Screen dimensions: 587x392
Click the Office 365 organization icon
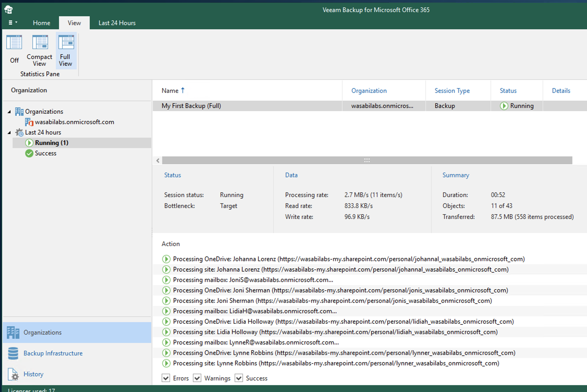click(x=29, y=122)
